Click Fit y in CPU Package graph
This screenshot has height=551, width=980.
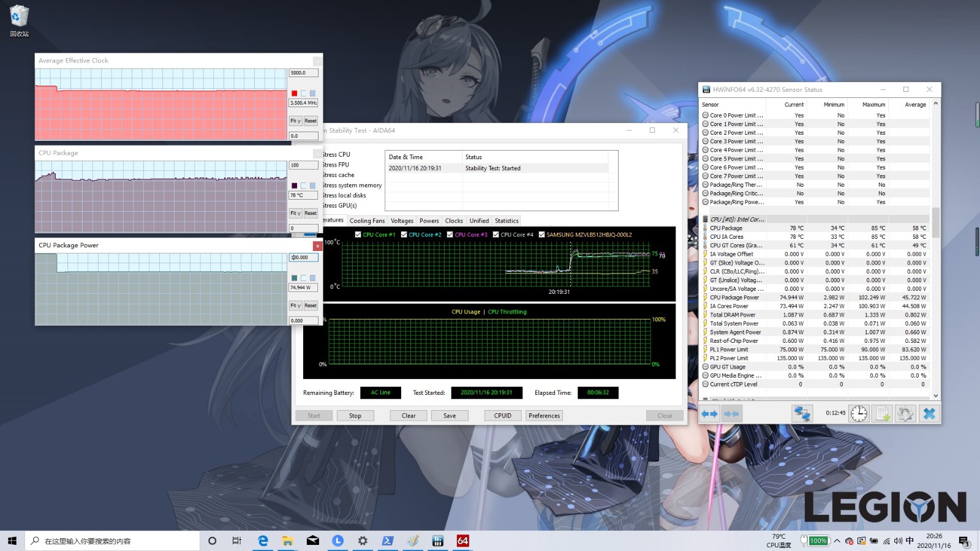tap(295, 213)
